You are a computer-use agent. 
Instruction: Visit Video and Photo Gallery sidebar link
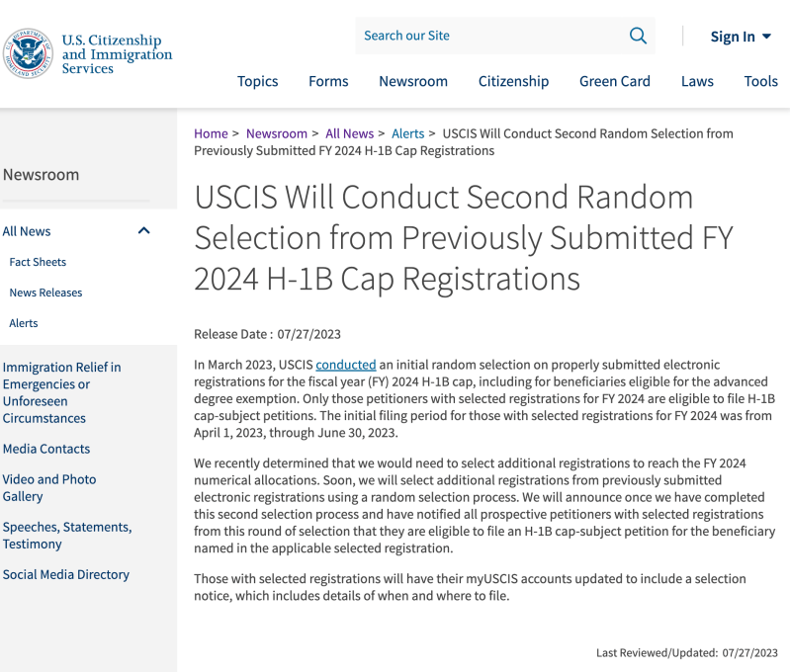click(49, 487)
